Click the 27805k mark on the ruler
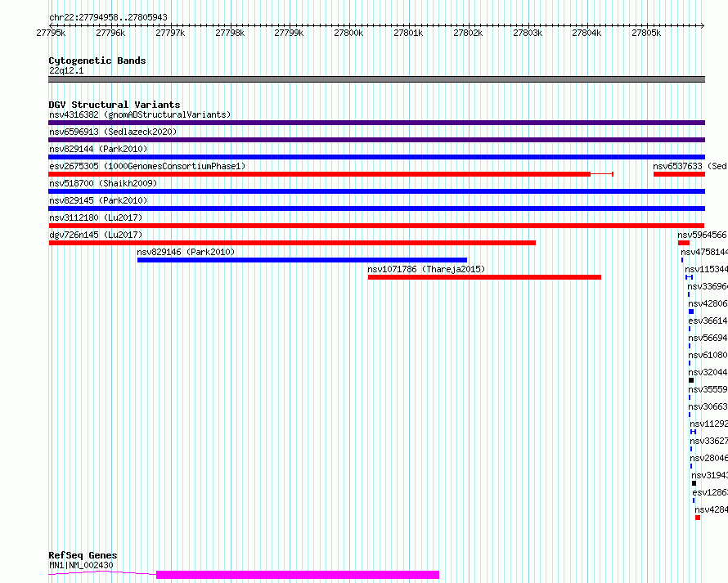 (646, 33)
